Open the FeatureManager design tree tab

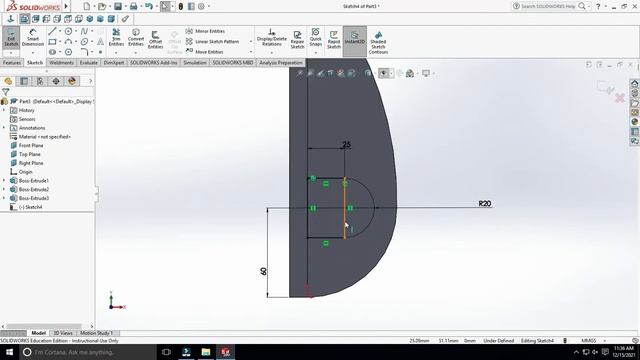click(x=8, y=81)
